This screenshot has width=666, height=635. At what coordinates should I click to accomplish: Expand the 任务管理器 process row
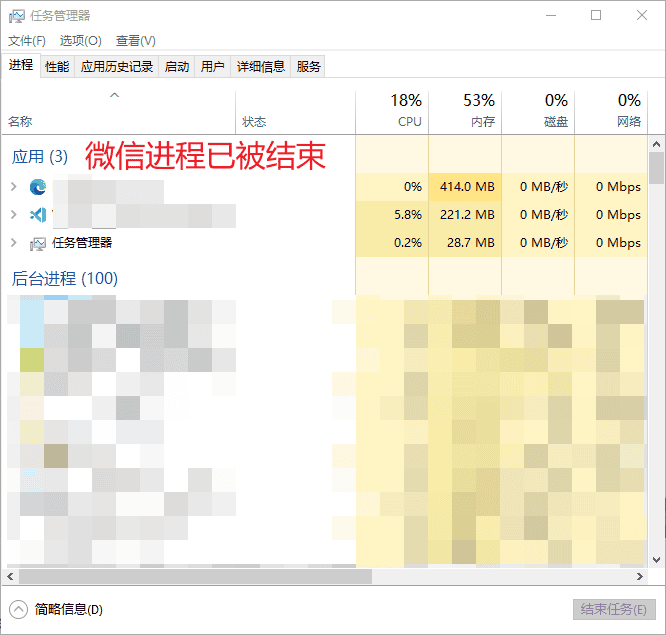coord(14,243)
